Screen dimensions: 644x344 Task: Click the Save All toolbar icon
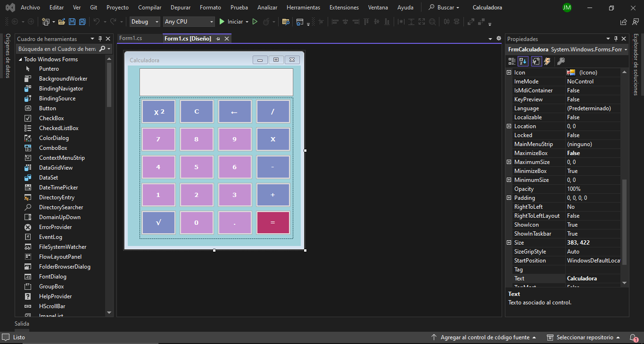pyautogui.click(x=82, y=22)
